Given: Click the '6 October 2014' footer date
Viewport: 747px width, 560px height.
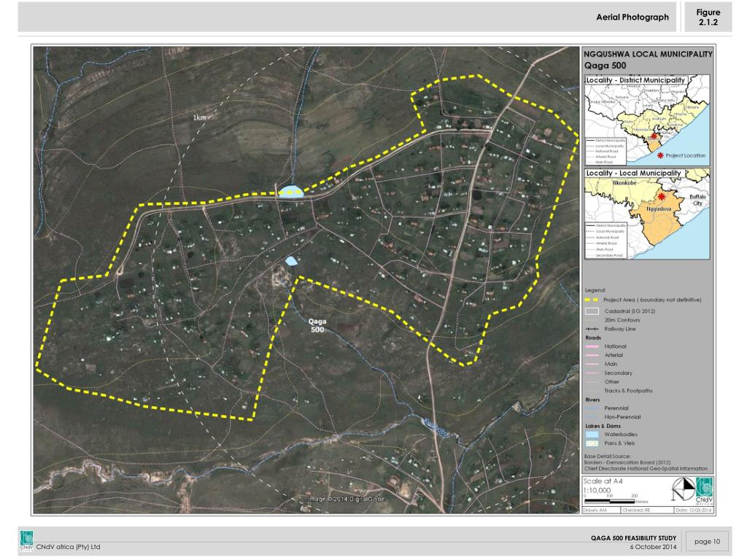Looking at the screenshot, I should [x=653, y=547].
